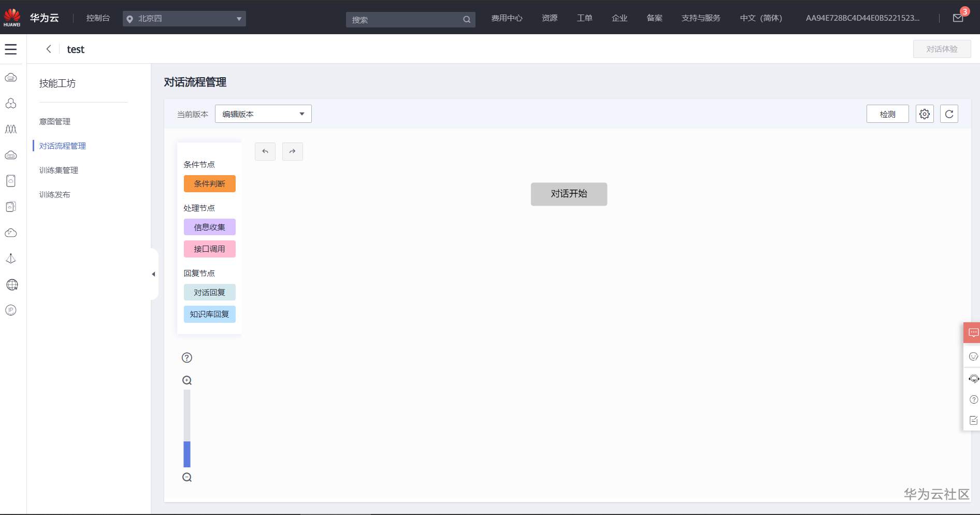
Task: Click the globe sidebar icon
Action: coord(11,284)
